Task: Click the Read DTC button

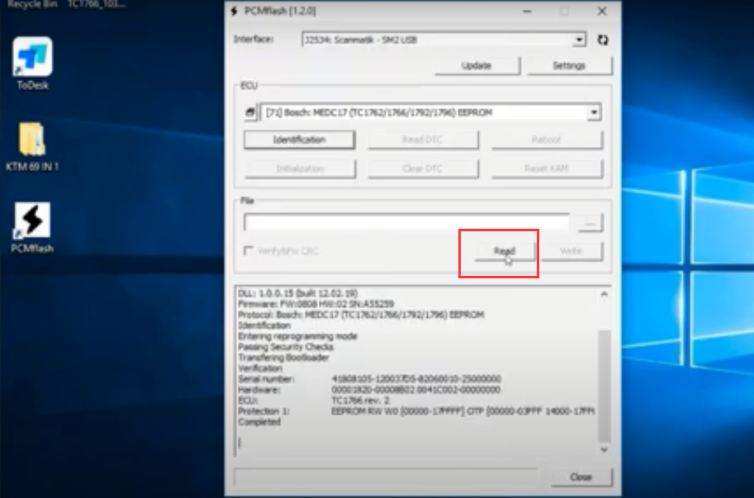Action: 423,140
